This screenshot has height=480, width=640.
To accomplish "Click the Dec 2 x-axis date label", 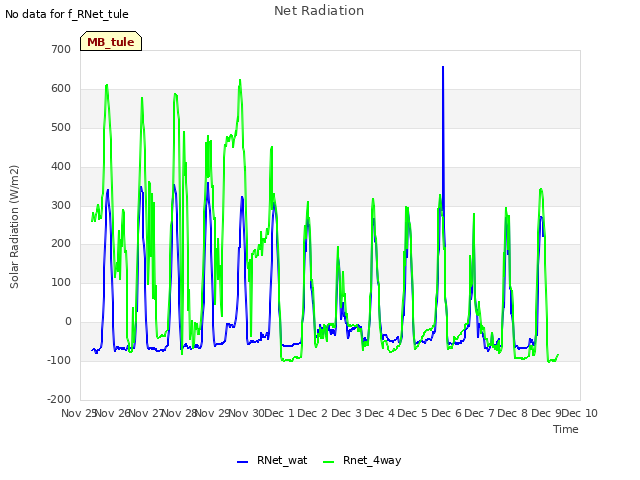I will pos(313,413).
